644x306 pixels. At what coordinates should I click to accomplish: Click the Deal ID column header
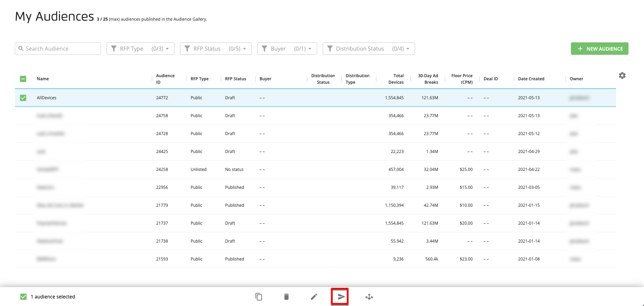[491, 79]
